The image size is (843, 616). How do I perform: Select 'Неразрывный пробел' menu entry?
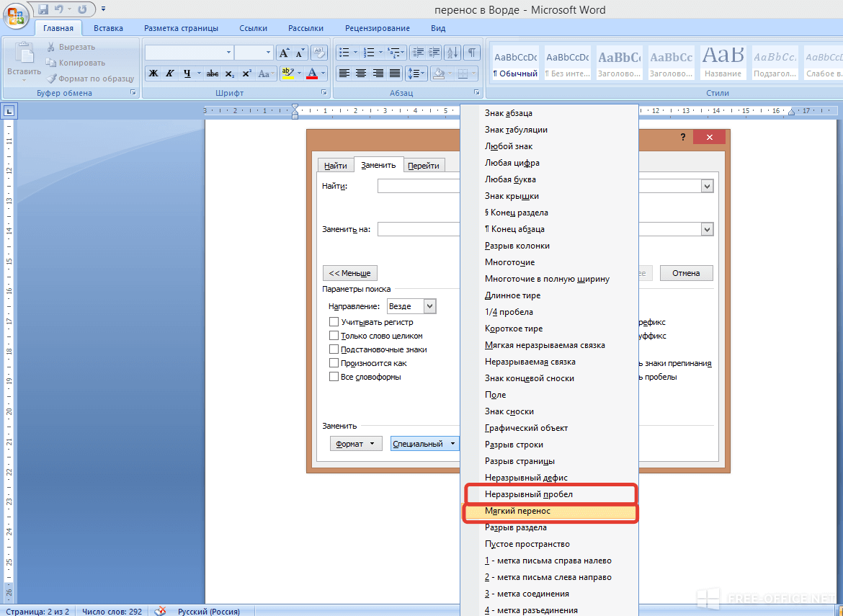point(550,494)
